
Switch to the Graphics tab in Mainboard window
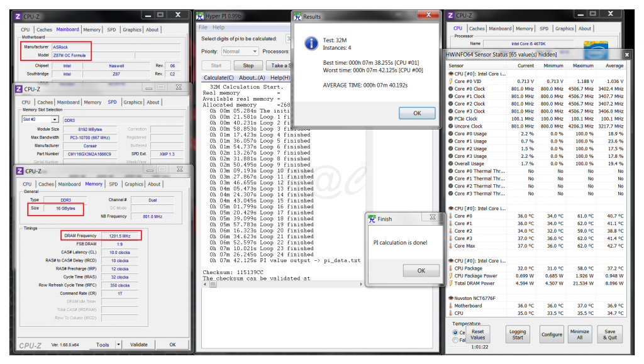pyautogui.click(x=132, y=29)
